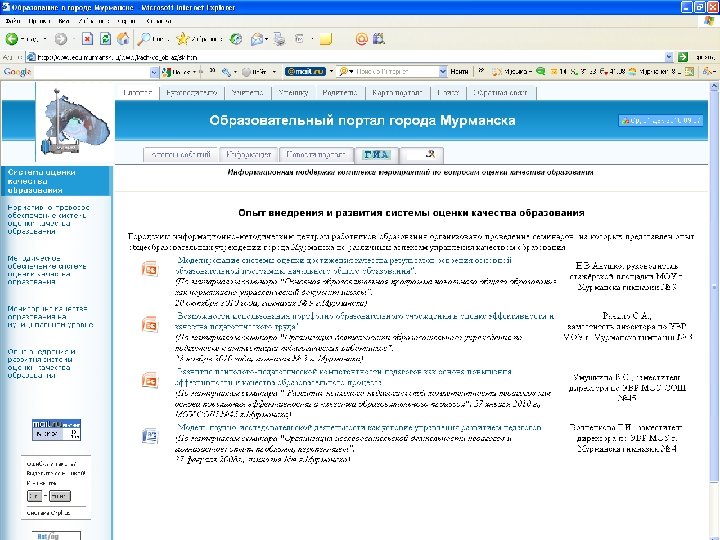This screenshot has width=720, height=540.
Task: Click the date box in blue header
Action: (660, 120)
